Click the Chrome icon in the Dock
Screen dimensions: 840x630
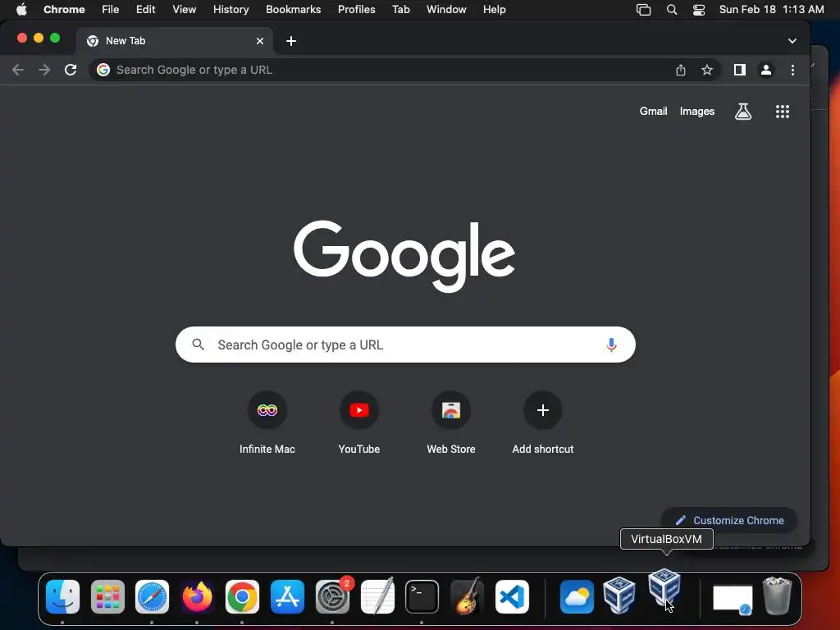pos(242,597)
